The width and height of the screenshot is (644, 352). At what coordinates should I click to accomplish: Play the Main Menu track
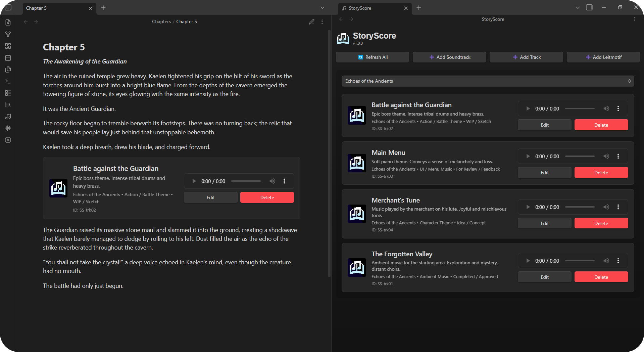[528, 156]
